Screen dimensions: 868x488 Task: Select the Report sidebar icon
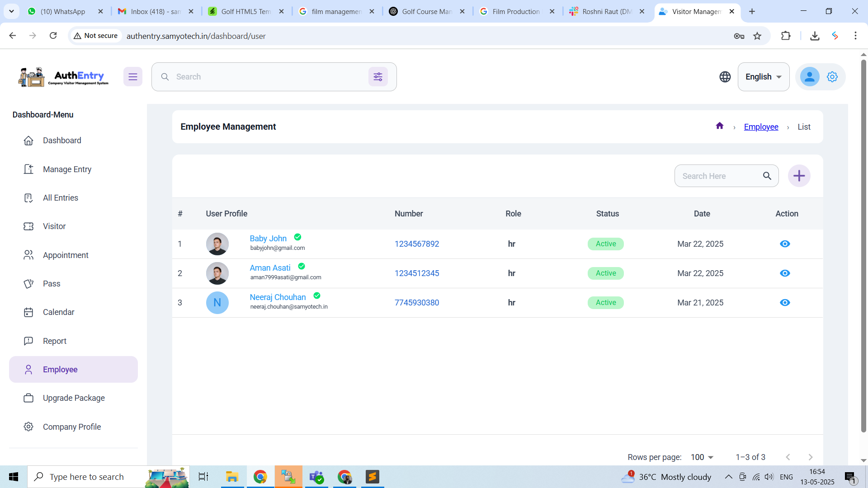pos(28,341)
